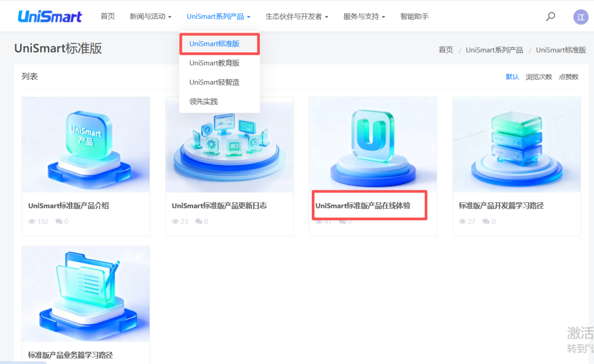Click 首页 in the breadcrumb
The width and height of the screenshot is (594, 364).
(x=445, y=50)
